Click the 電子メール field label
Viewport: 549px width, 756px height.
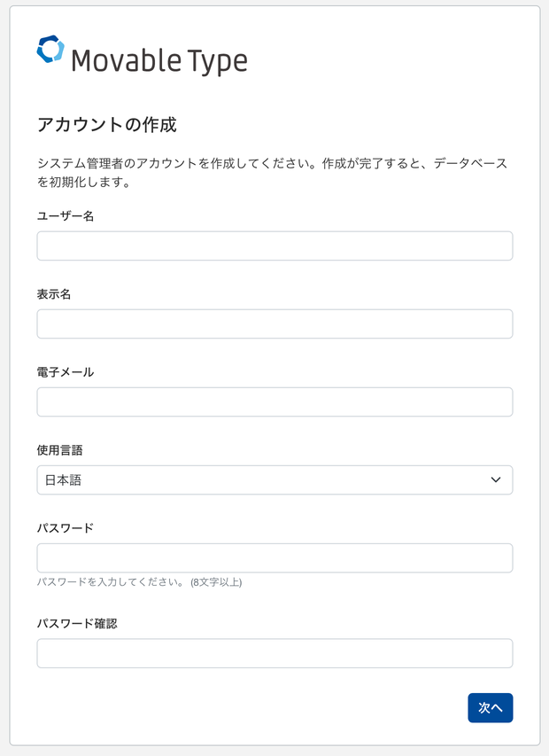click(66, 372)
